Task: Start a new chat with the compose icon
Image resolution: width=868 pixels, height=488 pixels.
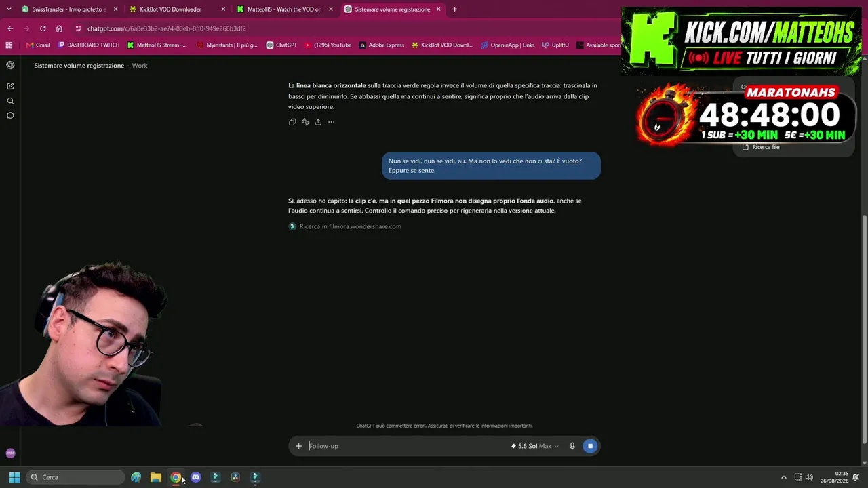Action: [10, 86]
